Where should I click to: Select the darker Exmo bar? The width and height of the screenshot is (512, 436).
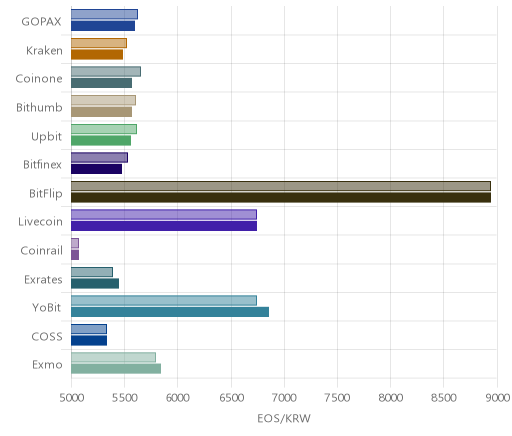point(116,369)
